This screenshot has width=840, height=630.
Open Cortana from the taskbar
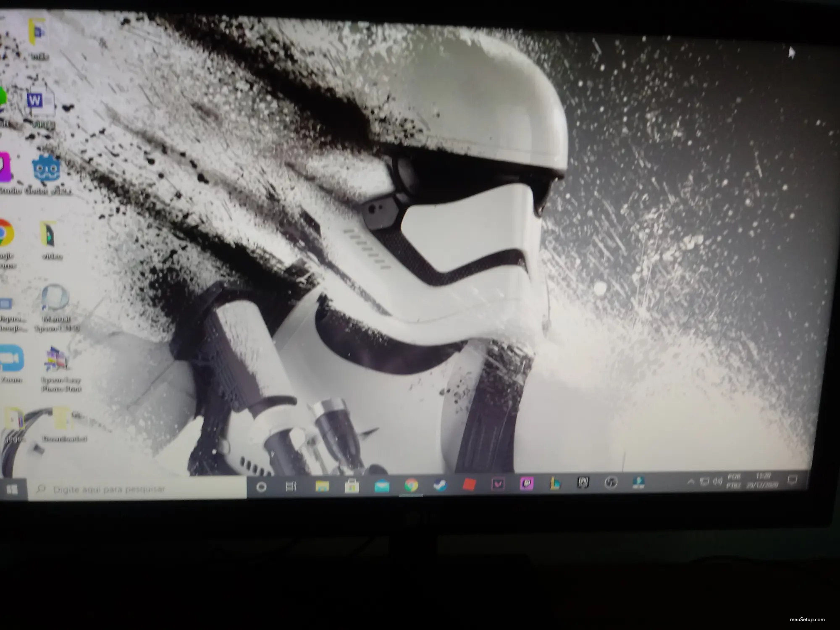pyautogui.click(x=261, y=487)
